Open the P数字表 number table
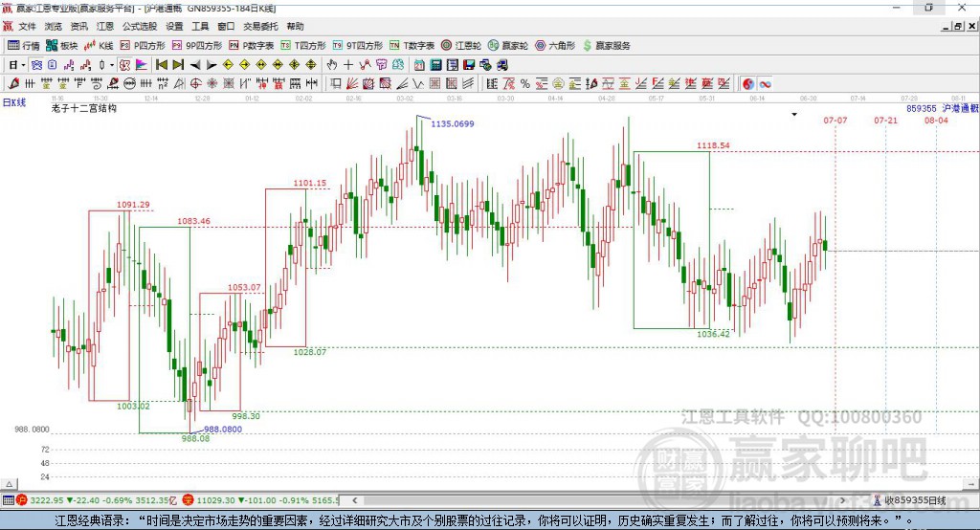Viewport: 980px width, 530px height. (252, 46)
